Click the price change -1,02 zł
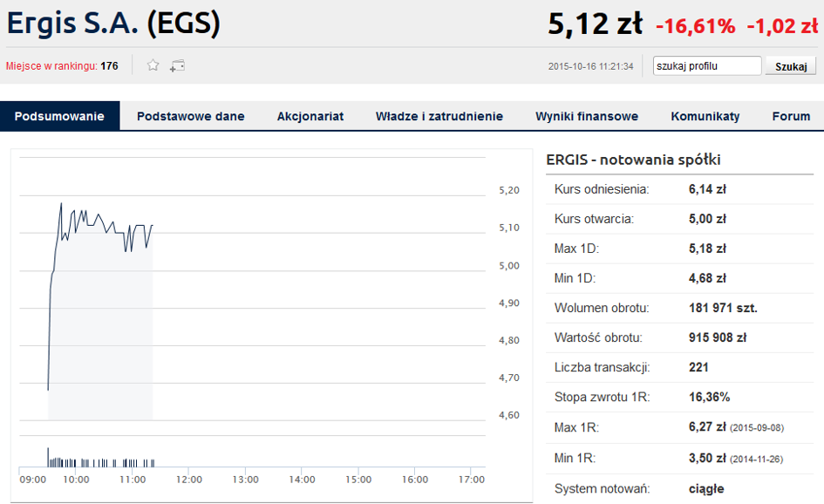Image resolution: width=824 pixels, height=504 pixels. tap(782, 26)
